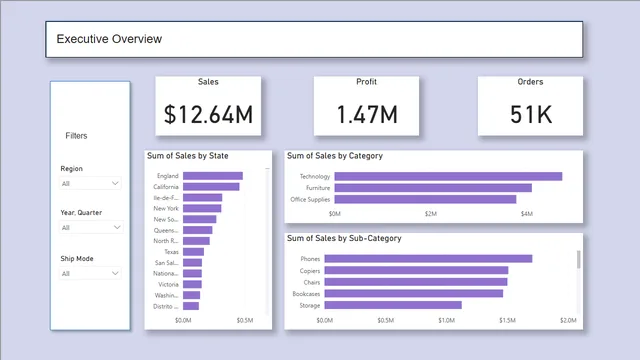The width and height of the screenshot is (640, 360).
Task: Click the Storage bar in Sales by Sub-Category
Action: point(393,305)
